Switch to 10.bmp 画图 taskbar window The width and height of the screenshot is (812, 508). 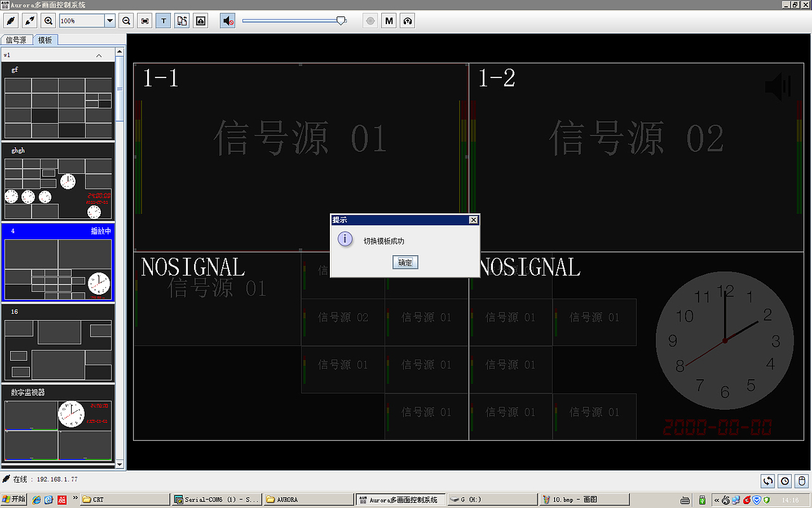click(x=584, y=500)
